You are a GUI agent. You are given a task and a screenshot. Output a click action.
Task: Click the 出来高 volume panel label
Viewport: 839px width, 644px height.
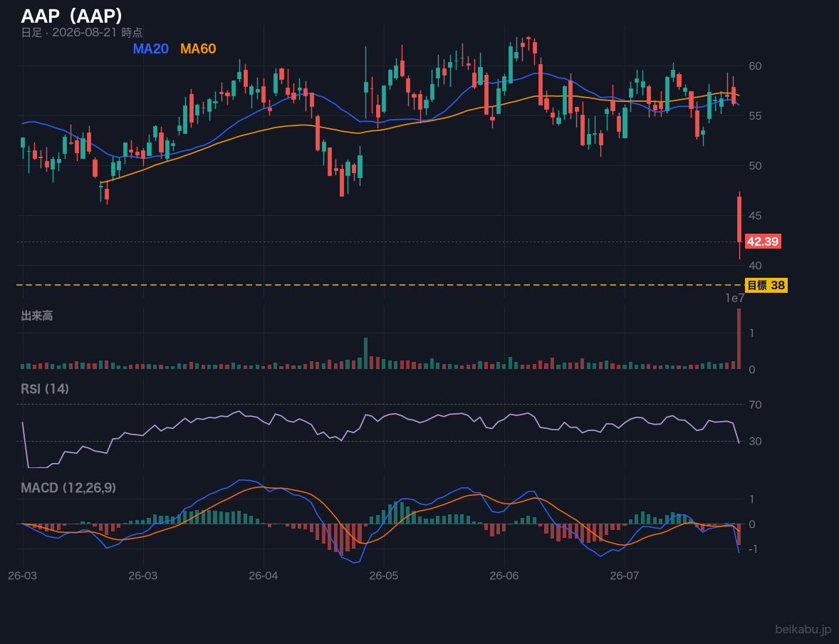point(37,316)
